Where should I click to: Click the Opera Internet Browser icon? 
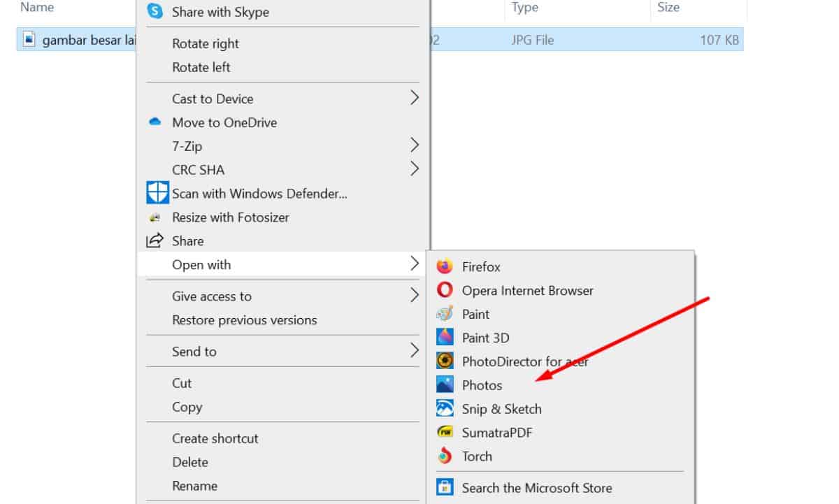(x=445, y=290)
